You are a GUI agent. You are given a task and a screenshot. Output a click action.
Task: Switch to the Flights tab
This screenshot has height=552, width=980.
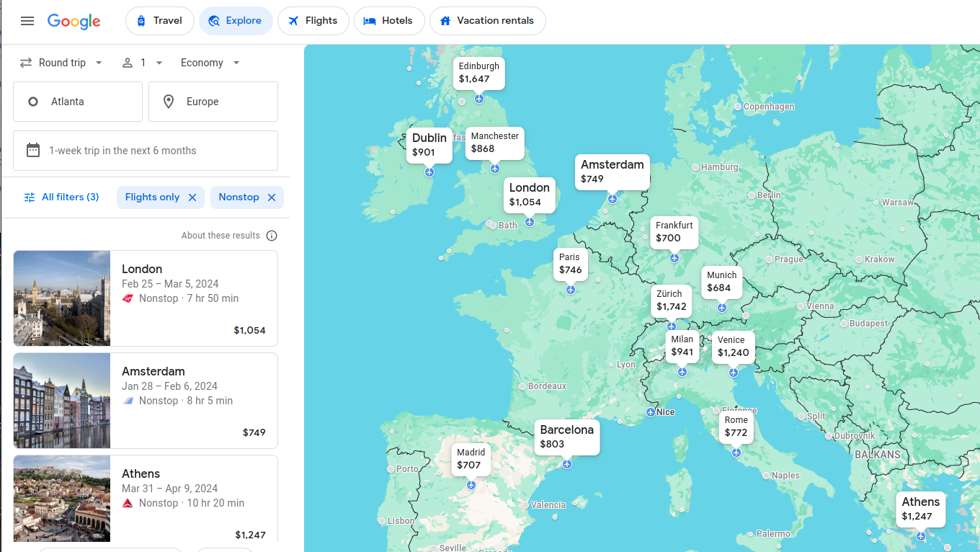[313, 21]
